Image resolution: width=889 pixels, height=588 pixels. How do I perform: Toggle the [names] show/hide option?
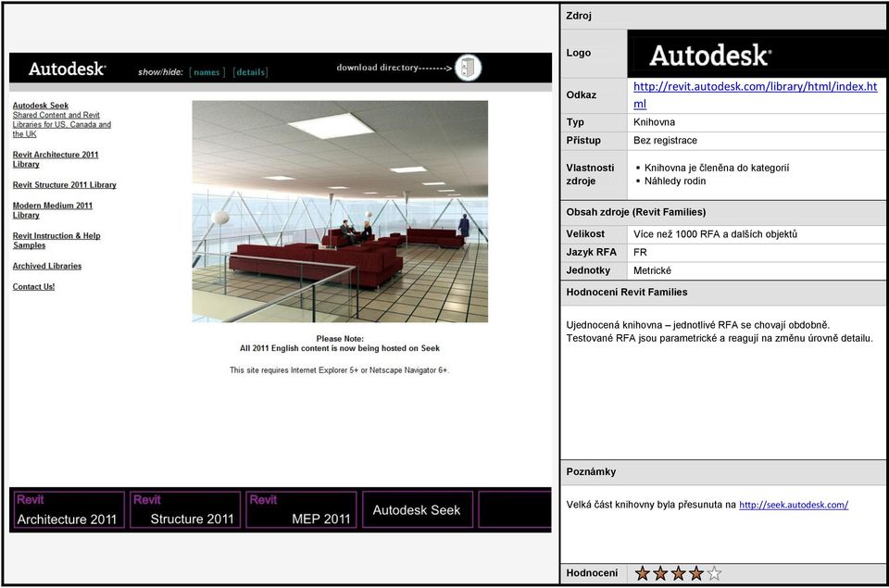tap(207, 72)
